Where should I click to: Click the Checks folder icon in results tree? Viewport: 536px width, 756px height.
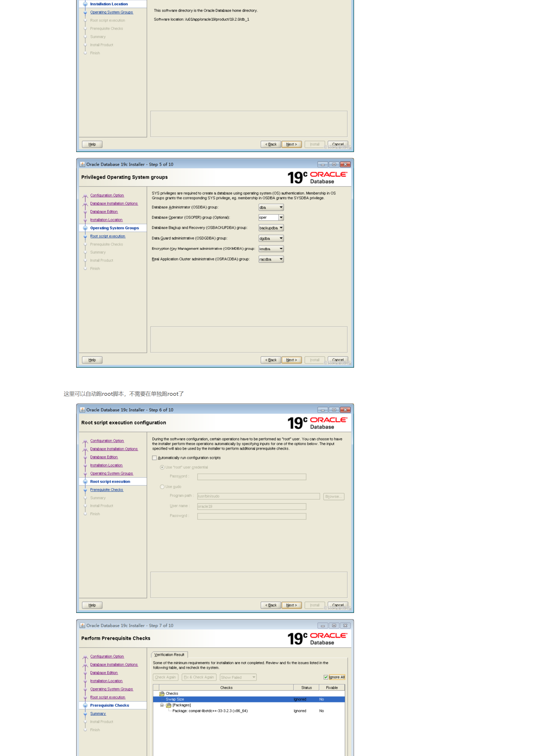[162, 694]
